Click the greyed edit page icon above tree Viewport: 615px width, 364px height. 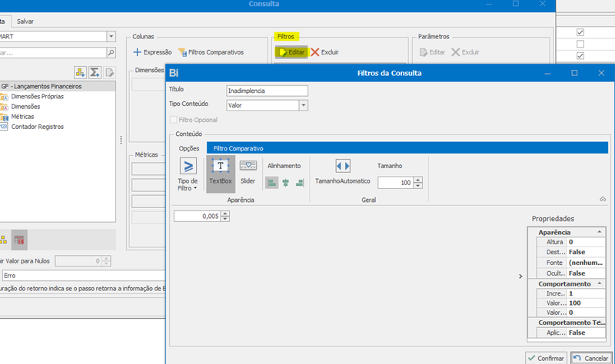pyautogui.click(x=109, y=72)
